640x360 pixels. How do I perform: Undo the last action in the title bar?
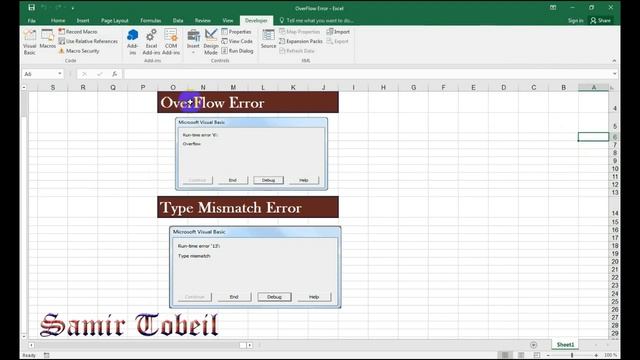[44, 7]
